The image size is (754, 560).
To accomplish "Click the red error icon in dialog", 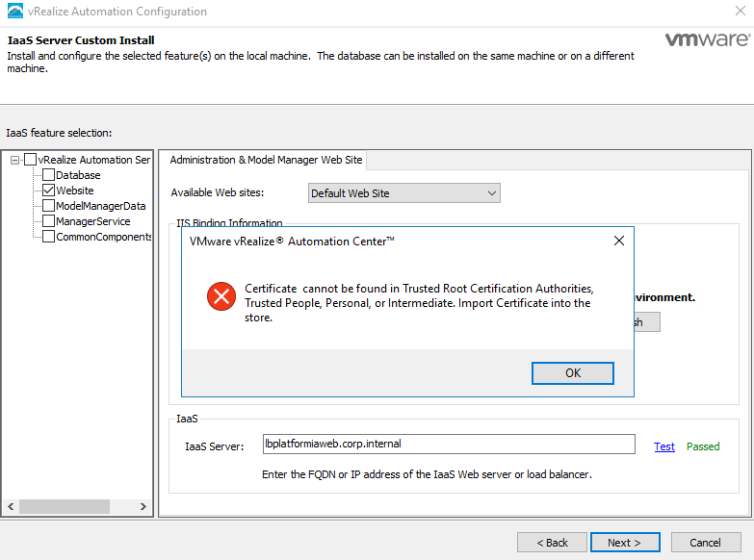I will tap(221, 296).
